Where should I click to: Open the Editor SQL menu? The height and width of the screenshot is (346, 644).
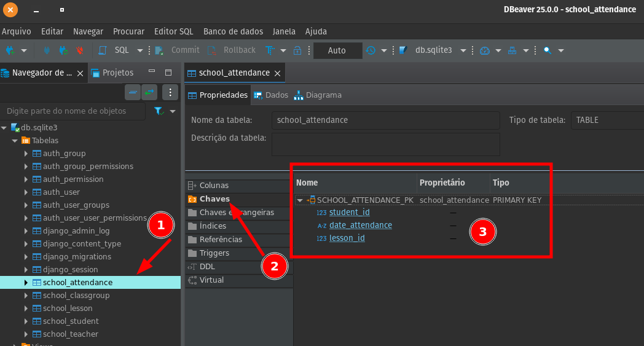click(174, 31)
